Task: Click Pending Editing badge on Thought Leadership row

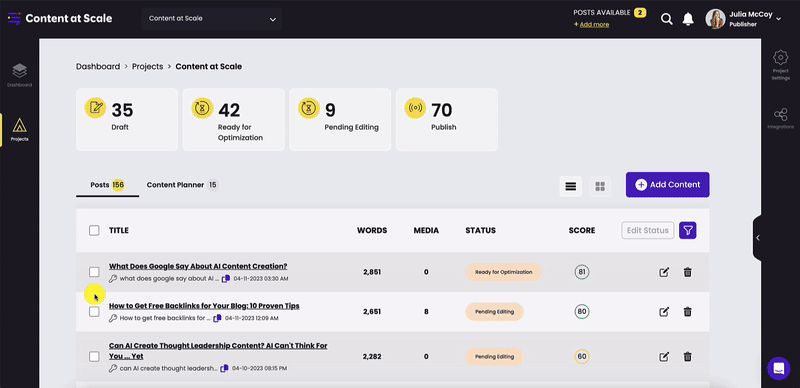Action: click(x=494, y=356)
